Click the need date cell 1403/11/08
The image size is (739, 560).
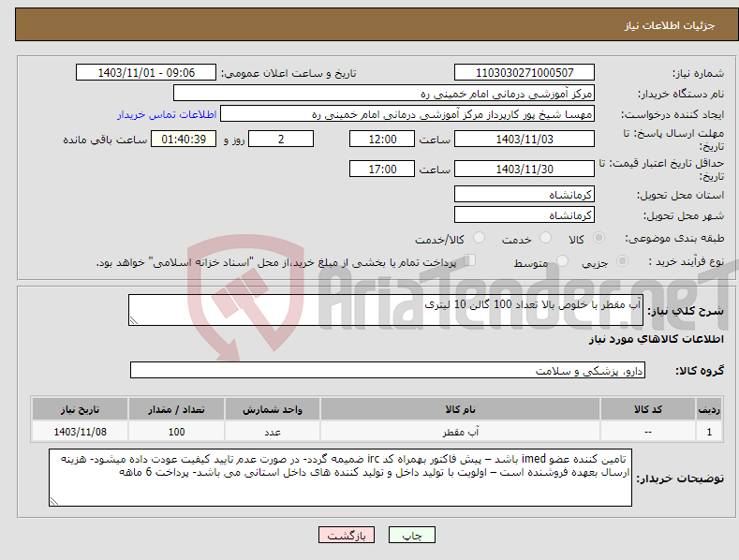point(81,432)
